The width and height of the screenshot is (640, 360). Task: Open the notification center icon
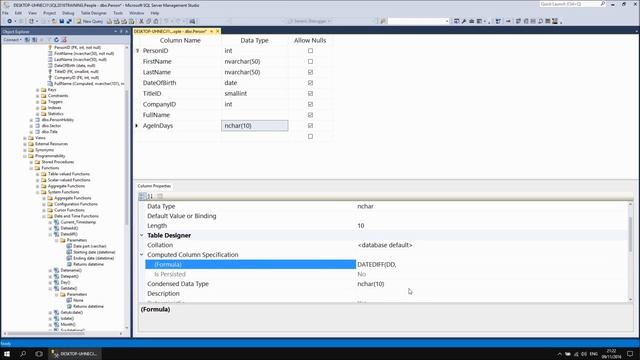tap(630, 354)
